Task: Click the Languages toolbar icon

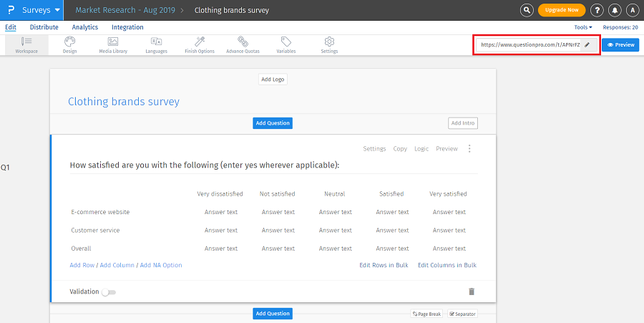Action: point(156,42)
